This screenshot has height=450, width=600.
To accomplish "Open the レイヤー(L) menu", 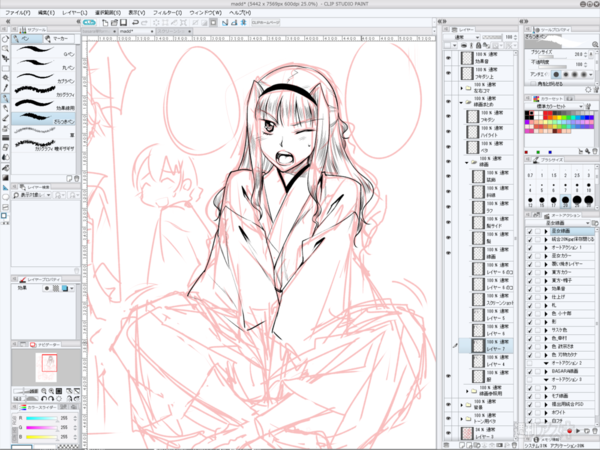I will pyautogui.click(x=75, y=13).
